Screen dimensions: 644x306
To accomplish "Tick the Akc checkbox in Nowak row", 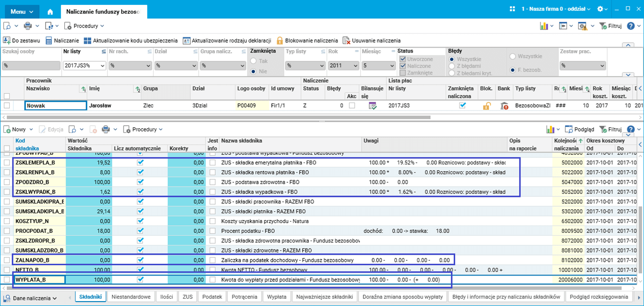I will 352,106.
